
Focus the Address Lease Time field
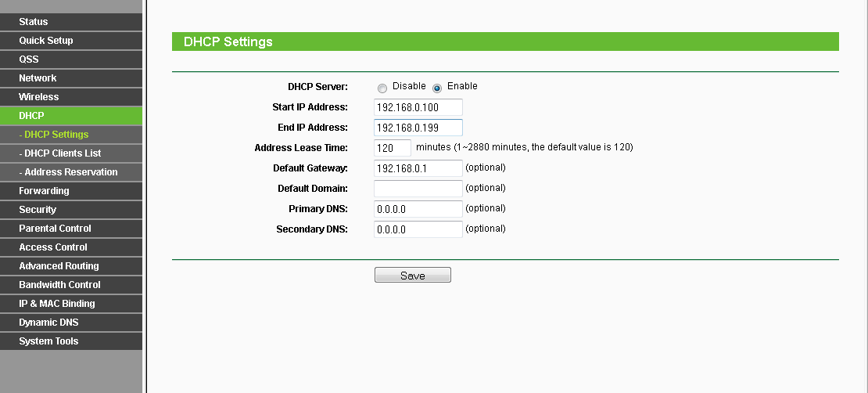click(x=393, y=148)
